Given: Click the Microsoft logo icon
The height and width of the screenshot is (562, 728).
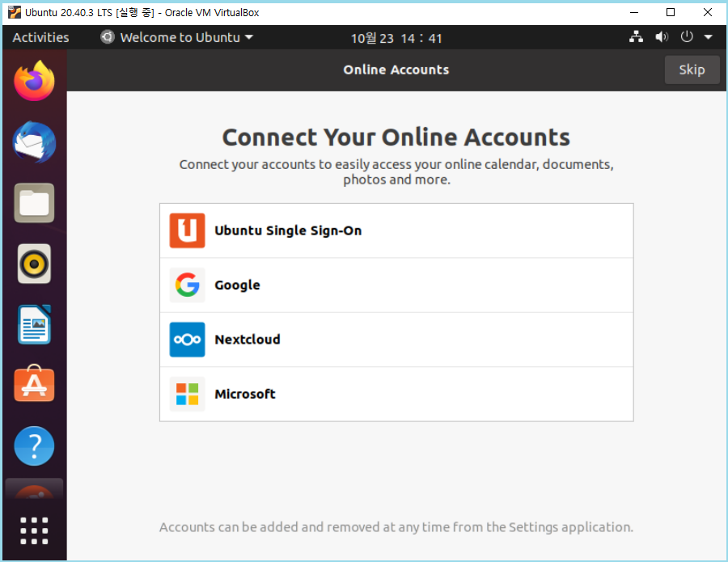Looking at the screenshot, I should click(x=187, y=394).
